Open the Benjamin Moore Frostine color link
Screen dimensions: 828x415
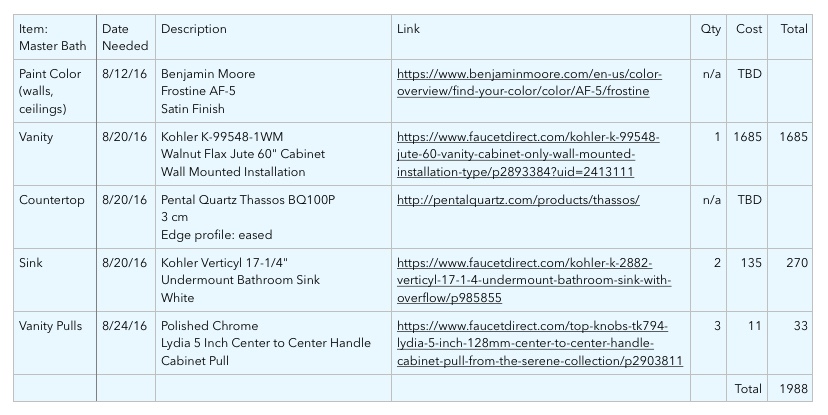point(529,82)
